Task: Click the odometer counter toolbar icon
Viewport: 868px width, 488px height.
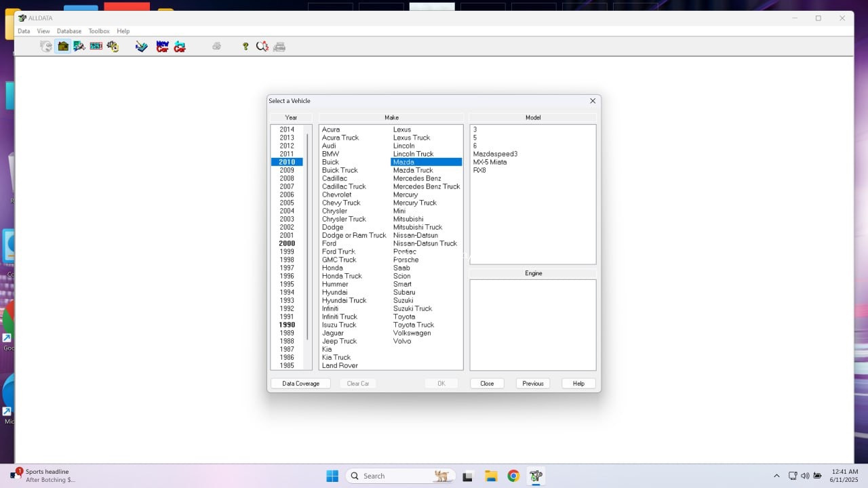Action: tap(96, 46)
